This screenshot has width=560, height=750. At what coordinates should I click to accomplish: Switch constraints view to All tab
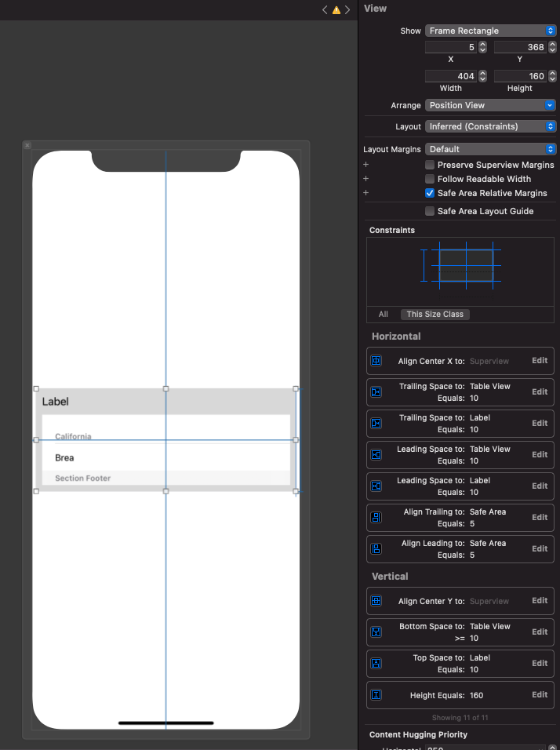tap(383, 315)
